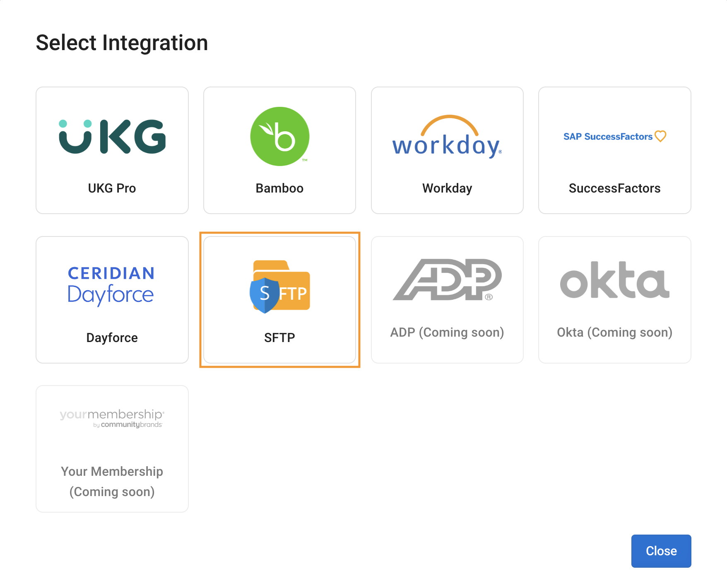Click the UKG logo icon
The height and width of the screenshot is (588, 727).
tap(112, 137)
